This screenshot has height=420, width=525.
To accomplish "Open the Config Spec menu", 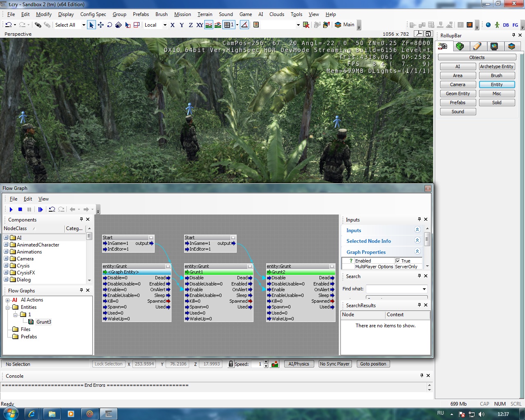I will point(93,14).
